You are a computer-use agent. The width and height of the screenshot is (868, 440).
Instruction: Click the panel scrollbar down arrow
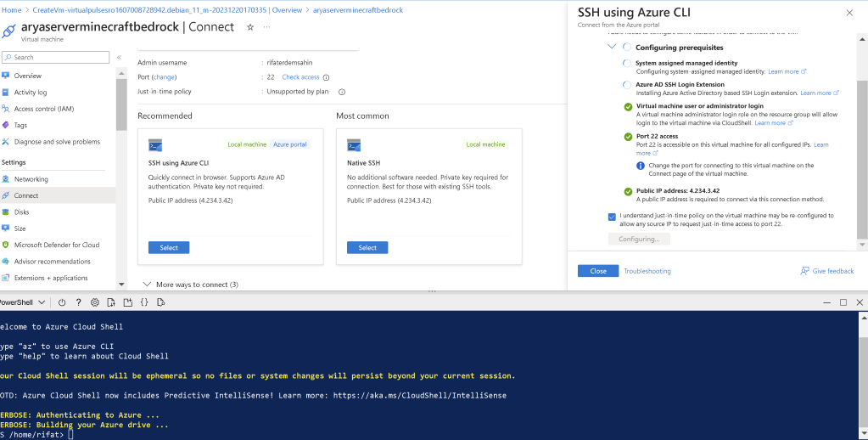coord(862,245)
